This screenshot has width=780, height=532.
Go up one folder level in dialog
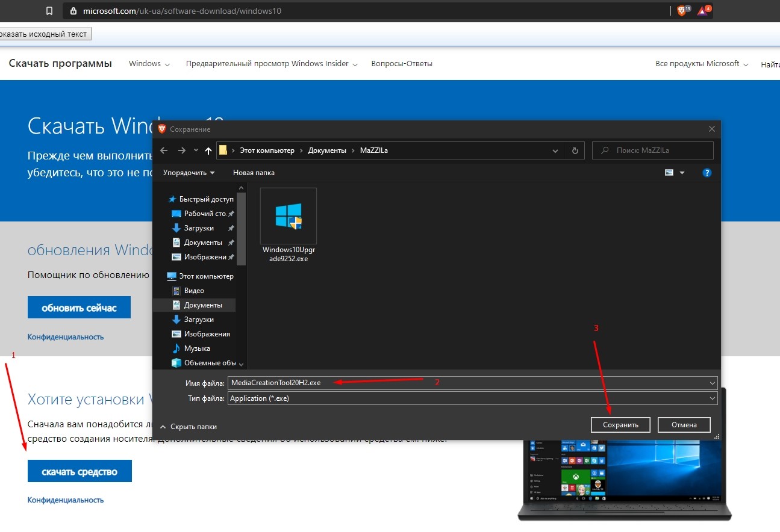(208, 150)
